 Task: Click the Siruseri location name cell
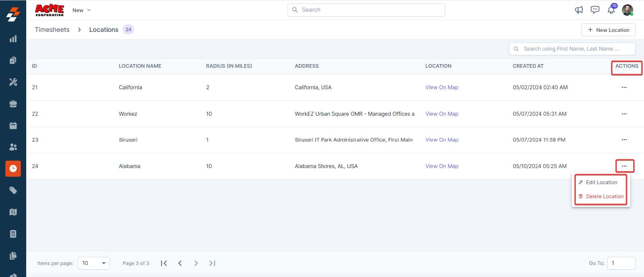pyautogui.click(x=128, y=140)
